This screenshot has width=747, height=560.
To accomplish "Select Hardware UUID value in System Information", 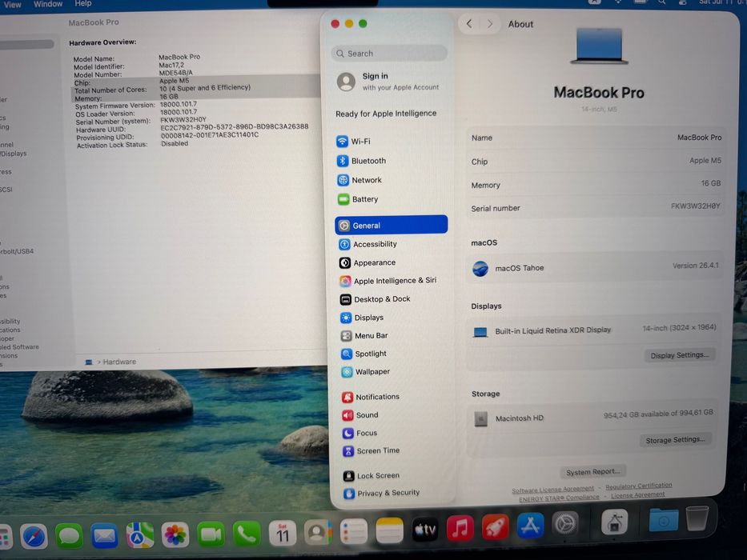I will (x=235, y=127).
